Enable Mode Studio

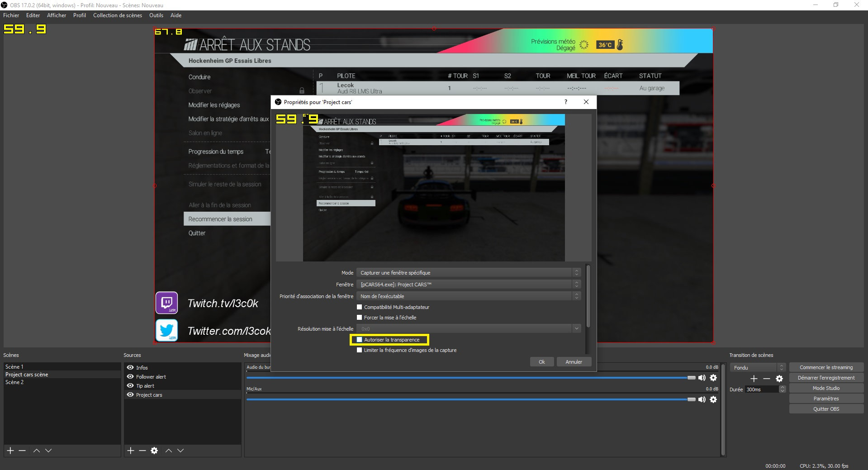tap(826, 388)
